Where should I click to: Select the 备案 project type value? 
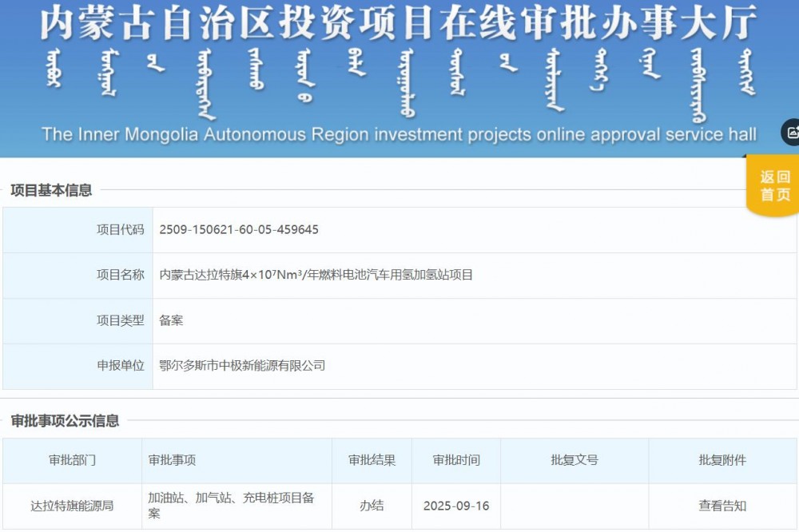(x=171, y=320)
